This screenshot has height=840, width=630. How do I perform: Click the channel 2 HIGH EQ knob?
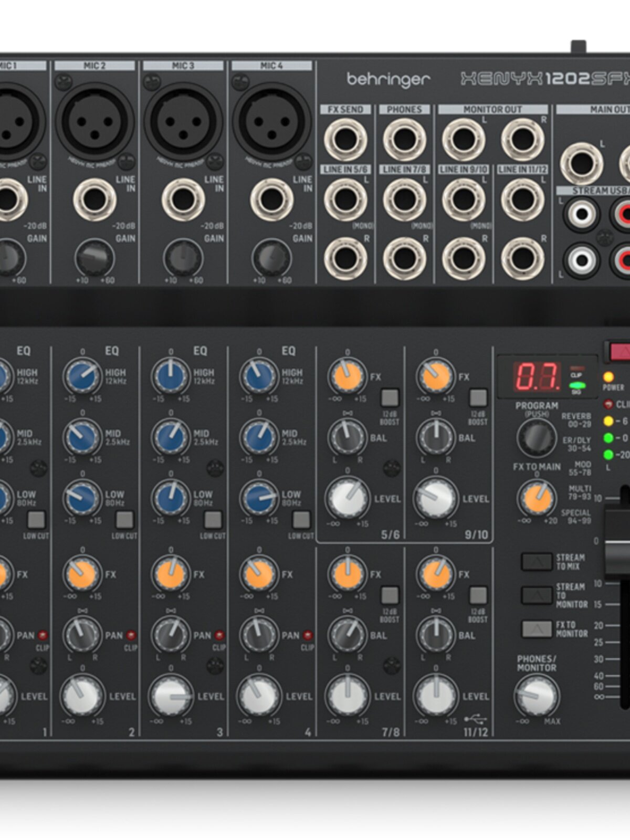[82, 377]
